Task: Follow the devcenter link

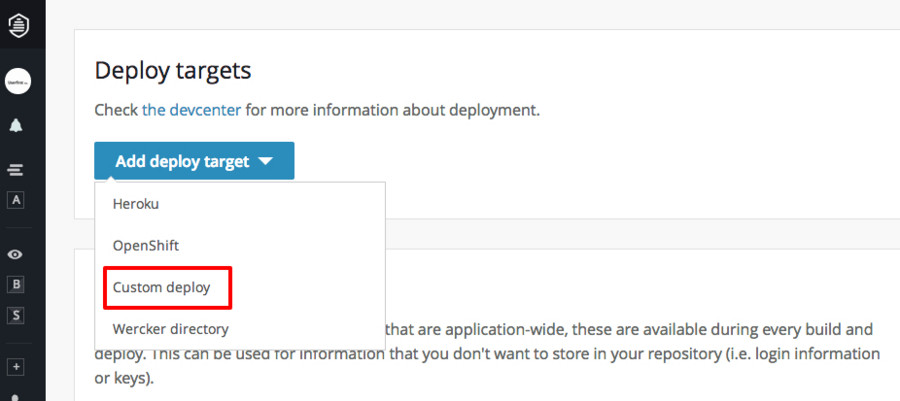Action: [192, 110]
